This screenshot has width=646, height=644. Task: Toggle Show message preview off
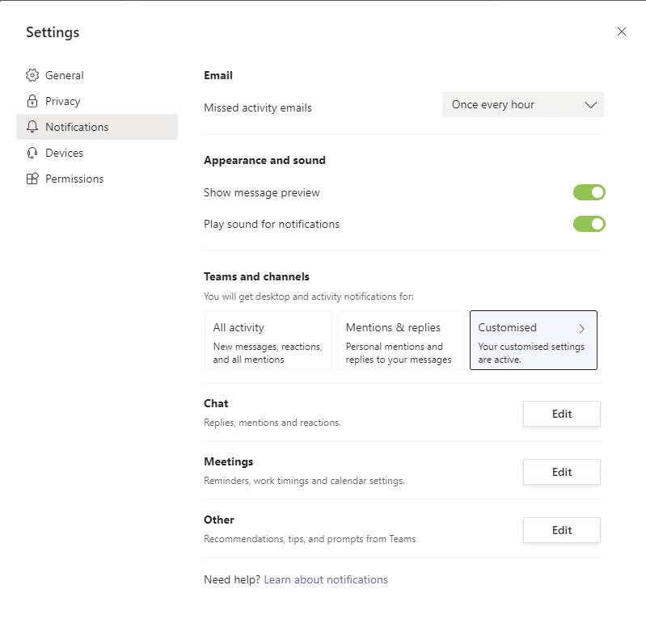[589, 192]
